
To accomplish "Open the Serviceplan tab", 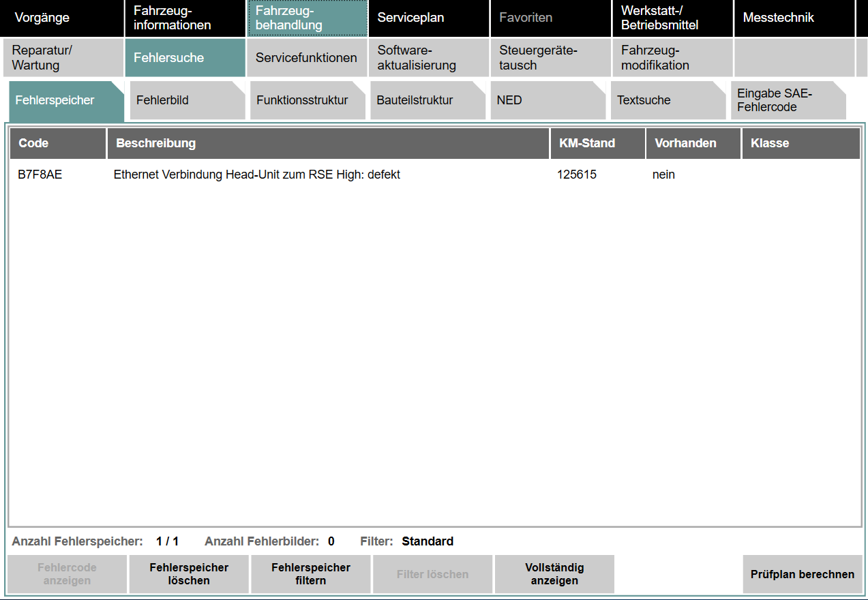I will pos(428,18).
